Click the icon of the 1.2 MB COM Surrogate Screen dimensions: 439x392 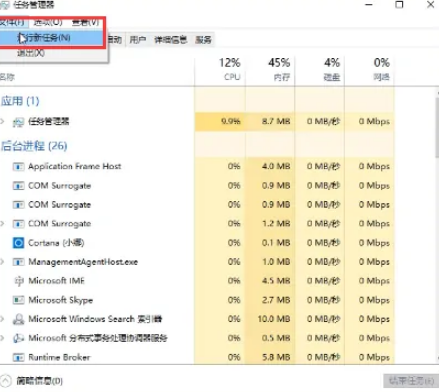coord(18,224)
